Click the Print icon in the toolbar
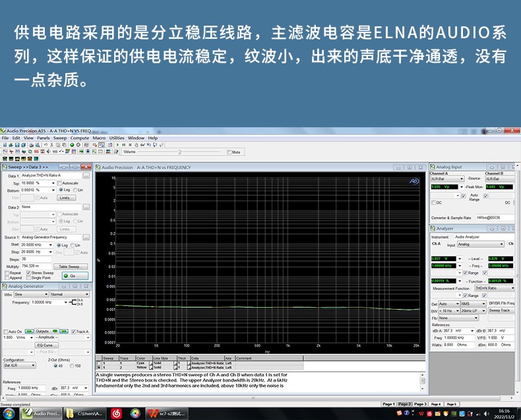The width and height of the screenshot is (521, 420). click(x=31, y=145)
